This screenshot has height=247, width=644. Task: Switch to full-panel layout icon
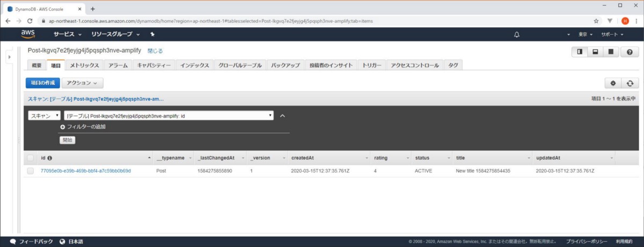pos(611,52)
